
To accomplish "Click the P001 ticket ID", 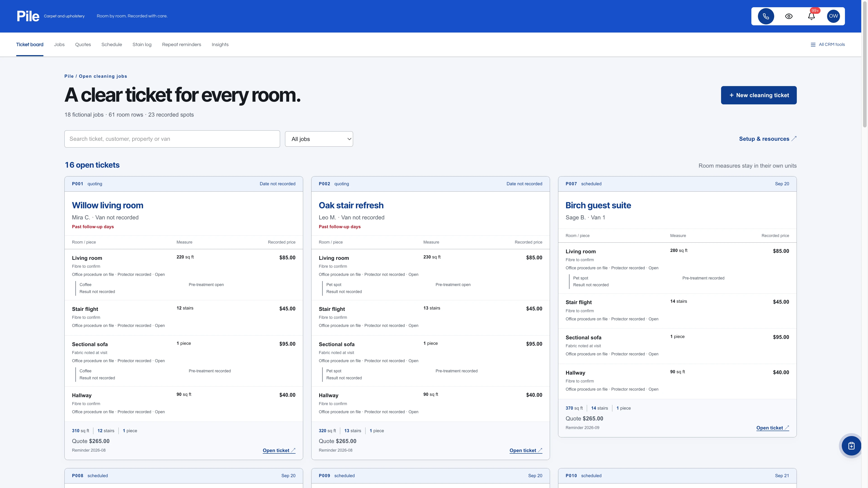I will 78,184.
